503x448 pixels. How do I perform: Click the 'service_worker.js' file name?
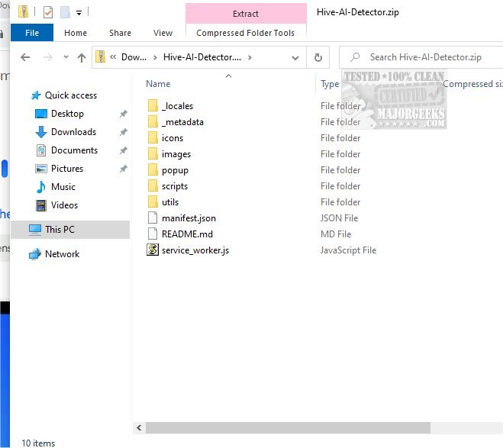click(195, 250)
